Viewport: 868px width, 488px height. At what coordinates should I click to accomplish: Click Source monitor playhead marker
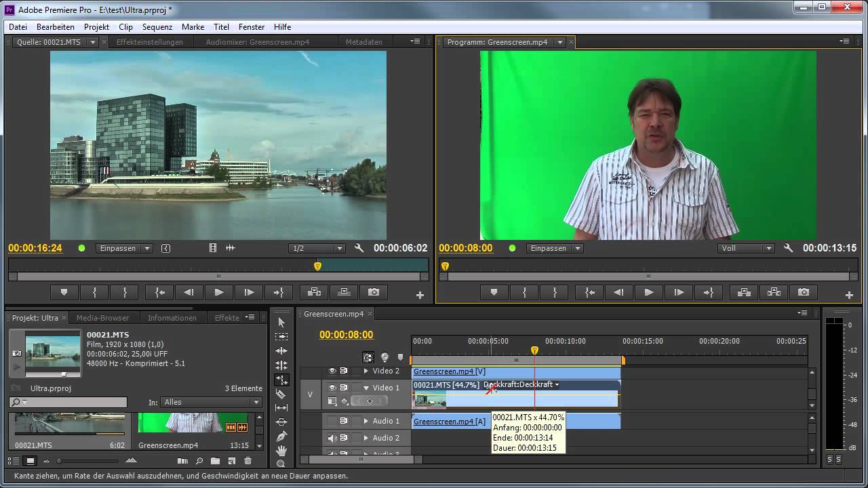coord(317,266)
